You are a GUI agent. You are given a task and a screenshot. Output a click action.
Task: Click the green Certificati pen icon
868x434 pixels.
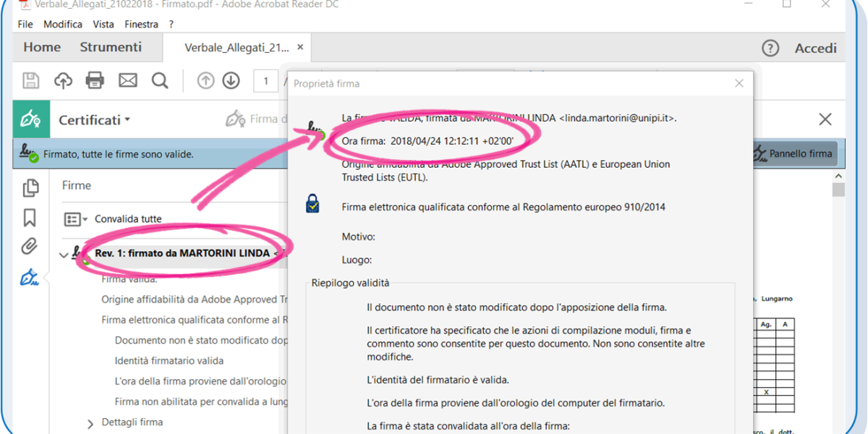[31, 119]
